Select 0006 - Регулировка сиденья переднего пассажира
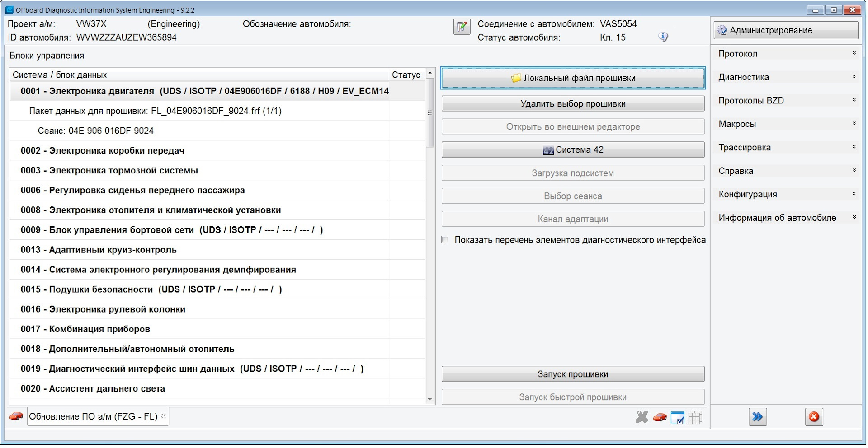868x448 pixels. pyautogui.click(x=217, y=191)
